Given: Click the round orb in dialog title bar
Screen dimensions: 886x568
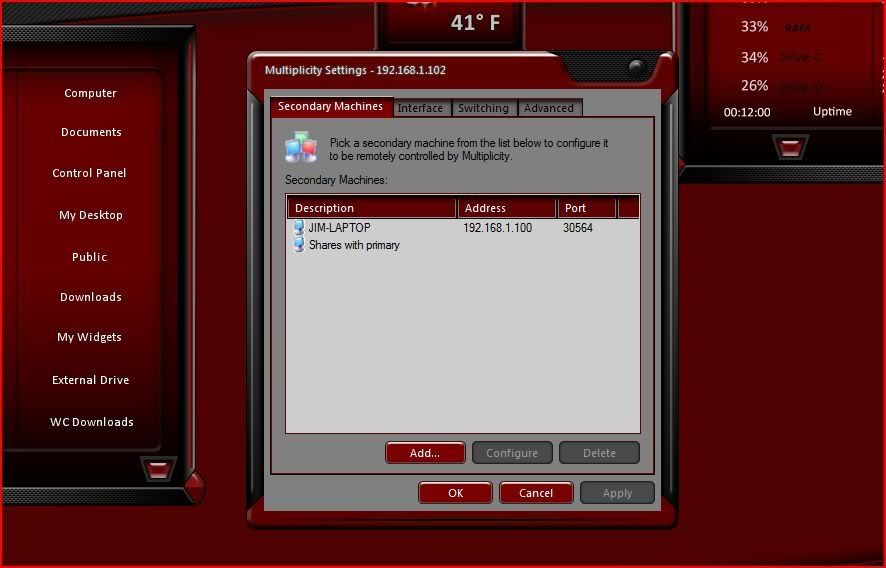Looking at the screenshot, I should coord(637,68).
